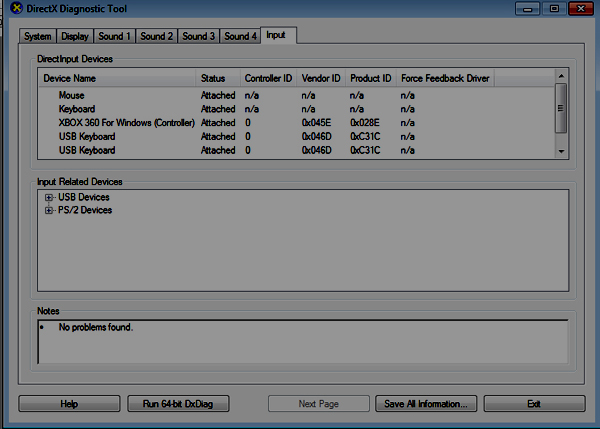Go to the Sound 2 tab
600x429 pixels.
tap(157, 36)
